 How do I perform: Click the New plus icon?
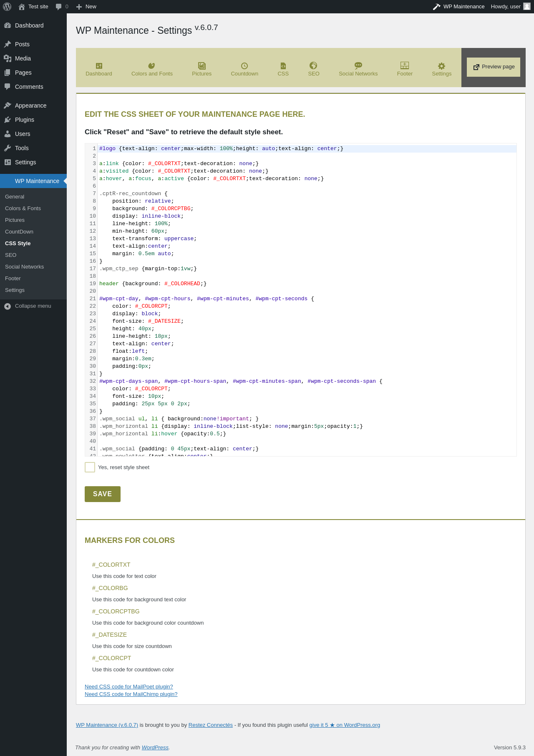coord(79,7)
